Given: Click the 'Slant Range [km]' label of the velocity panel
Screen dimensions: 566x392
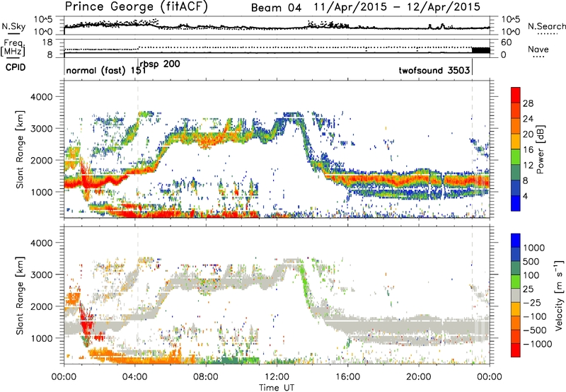Looking at the screenshot, I should click(x=20, y=296).
